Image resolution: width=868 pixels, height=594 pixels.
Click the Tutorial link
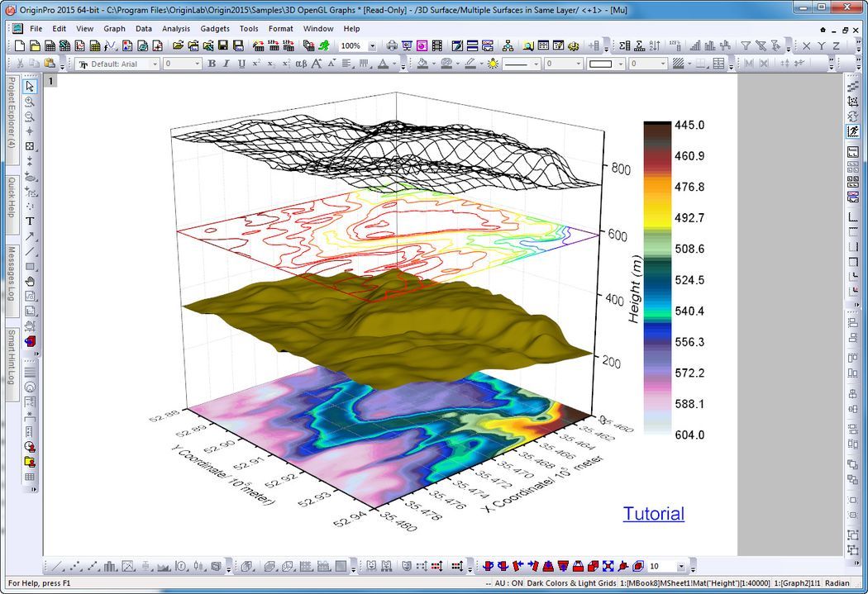coord(653,514)
